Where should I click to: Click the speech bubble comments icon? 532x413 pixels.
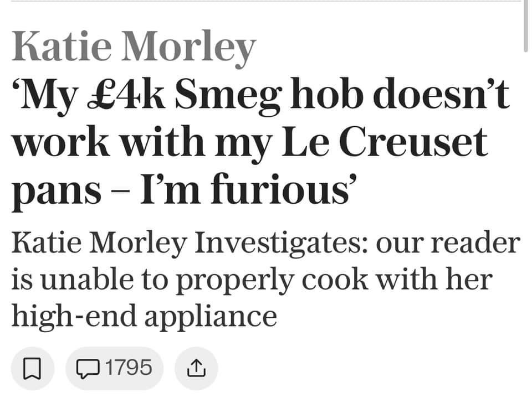[x=88, y=369]
